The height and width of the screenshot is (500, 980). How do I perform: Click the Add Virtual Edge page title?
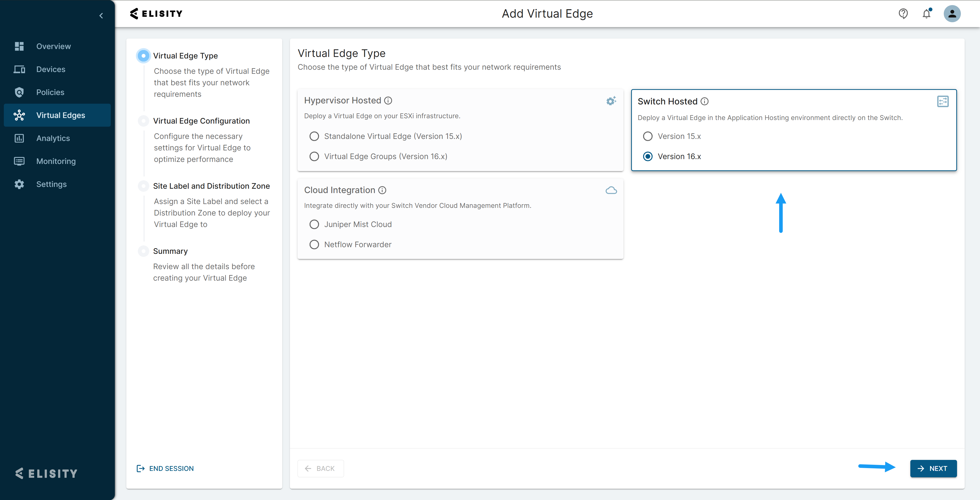pos(547,14)
